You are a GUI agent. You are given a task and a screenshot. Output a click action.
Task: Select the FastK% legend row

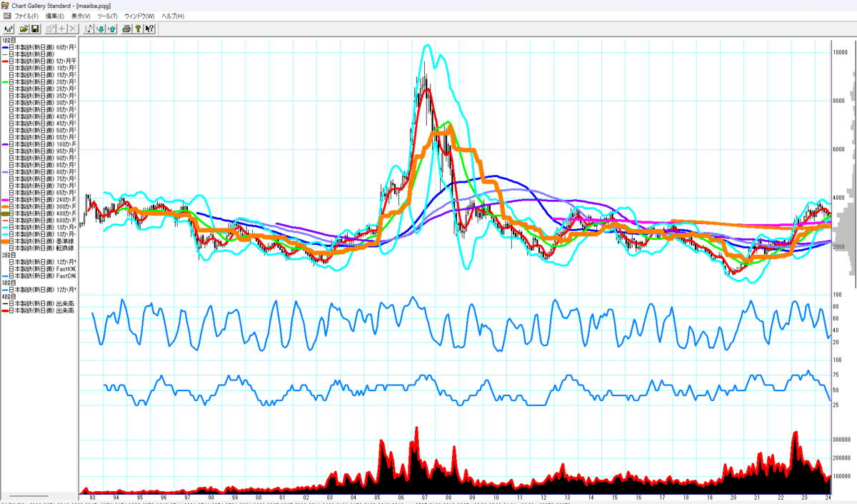point(42,268)
